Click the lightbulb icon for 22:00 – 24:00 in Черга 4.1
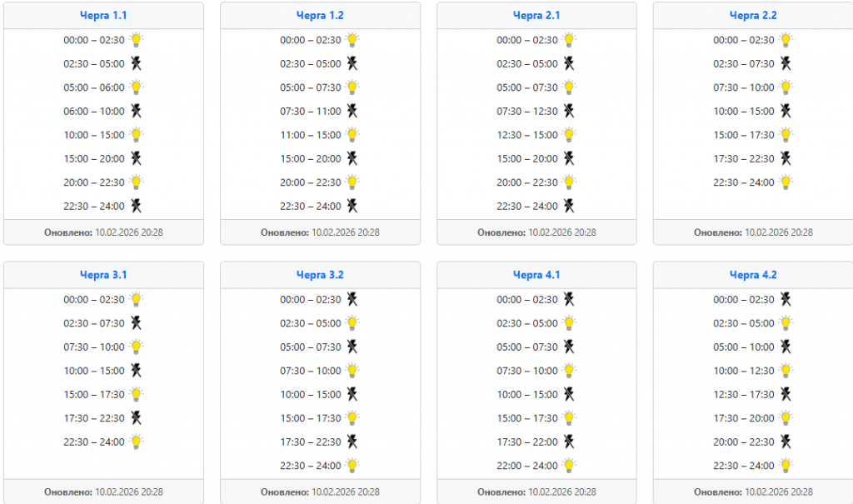Screen dimensions: 853x504 tap(569, 465)
